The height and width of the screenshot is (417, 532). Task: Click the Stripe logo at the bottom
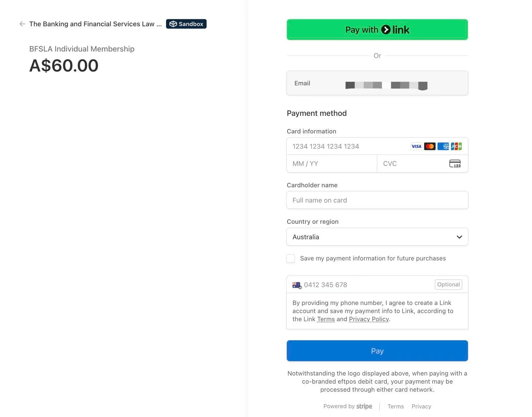coord(364,406)
